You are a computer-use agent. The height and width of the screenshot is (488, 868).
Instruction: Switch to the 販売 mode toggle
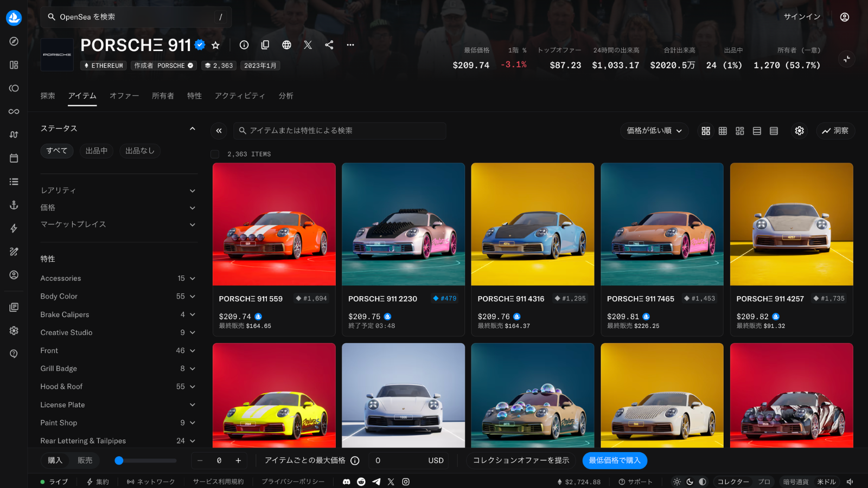pyautogui.click(x=85, y=460)
